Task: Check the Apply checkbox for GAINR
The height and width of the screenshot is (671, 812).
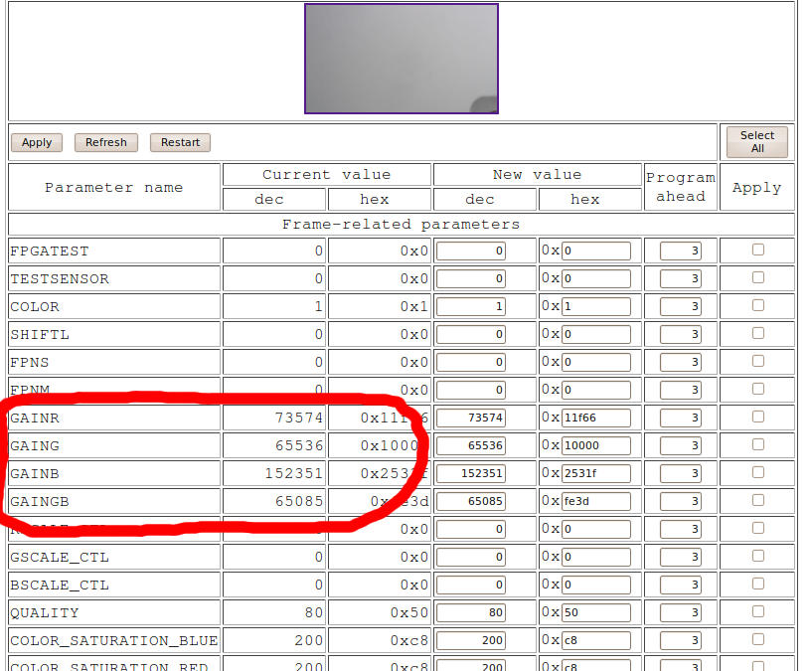Action: coord(757,418)
